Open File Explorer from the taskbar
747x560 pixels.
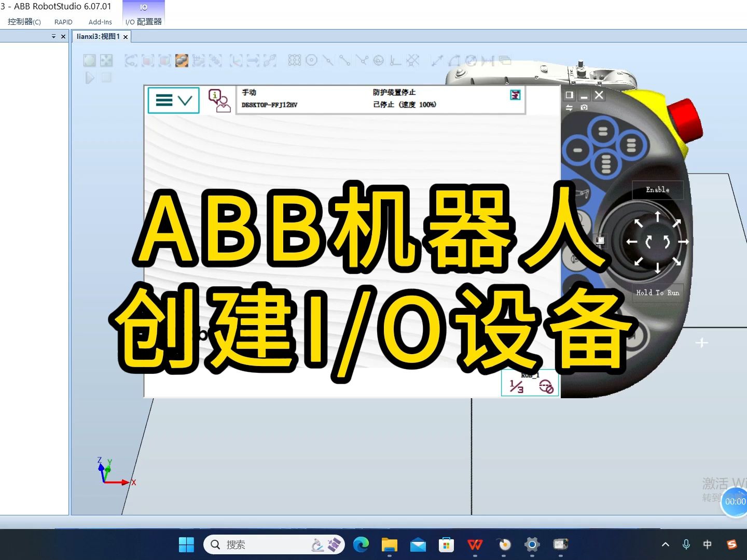click(x=390, y=544)
